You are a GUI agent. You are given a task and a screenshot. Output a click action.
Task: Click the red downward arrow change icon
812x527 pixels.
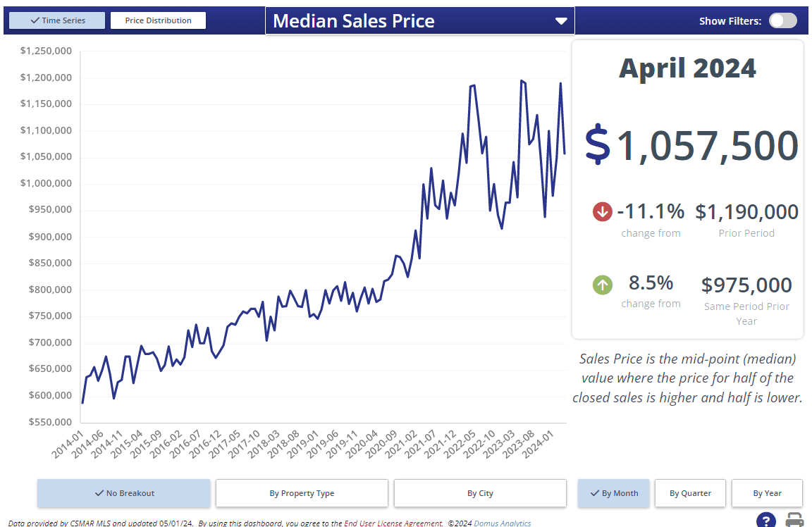[x=602, y=211]
